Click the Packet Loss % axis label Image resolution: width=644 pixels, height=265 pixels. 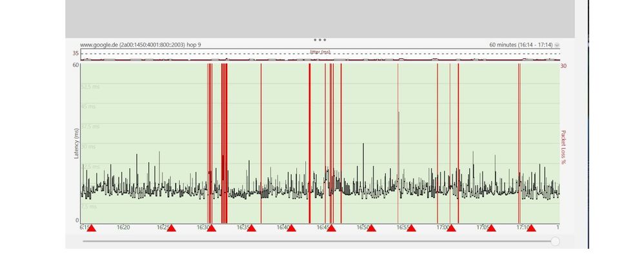coord(563,147)
